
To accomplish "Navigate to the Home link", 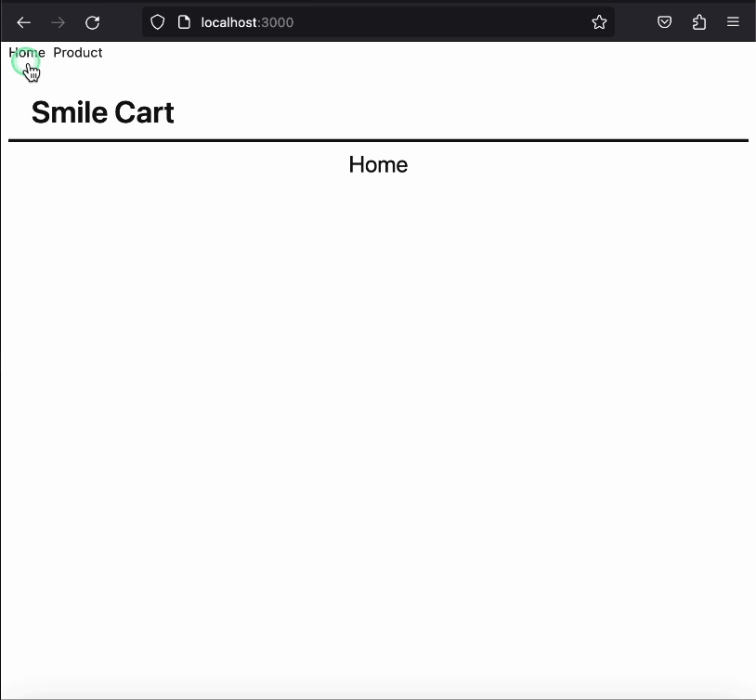I will (27, 53).
